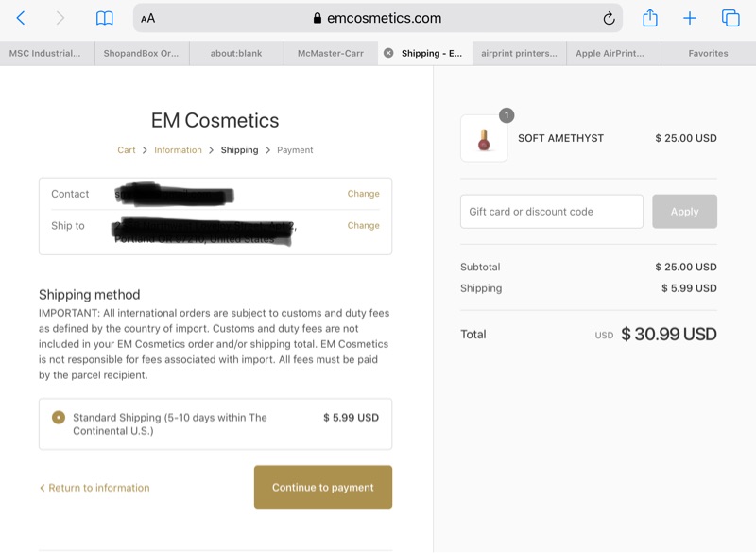Switch to the Apple AirPrint tab
Screen dimensions: 756x553
click(613, 54)
